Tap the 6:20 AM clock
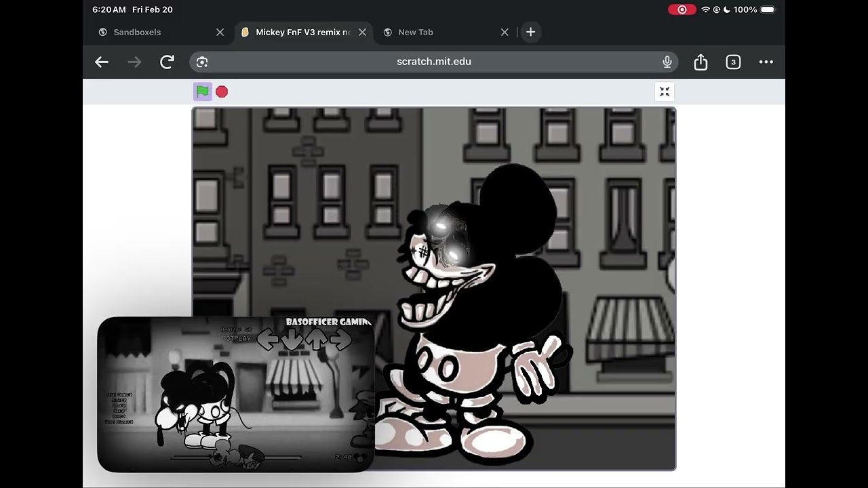Image resolution: width=868 pixels, height=488 pixels. click(109, 9)
